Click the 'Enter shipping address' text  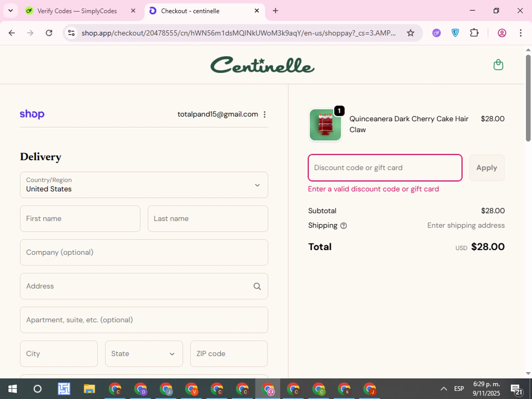click(466, 226)
